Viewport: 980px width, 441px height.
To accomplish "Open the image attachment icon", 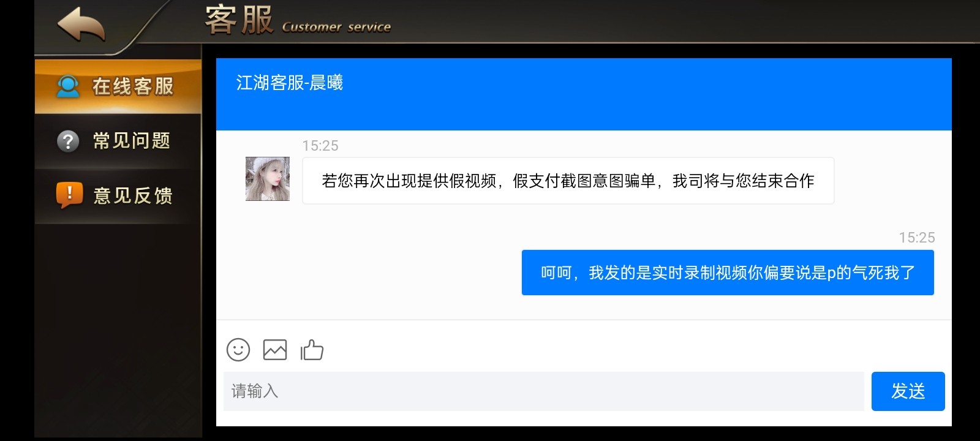I will 275,350.
